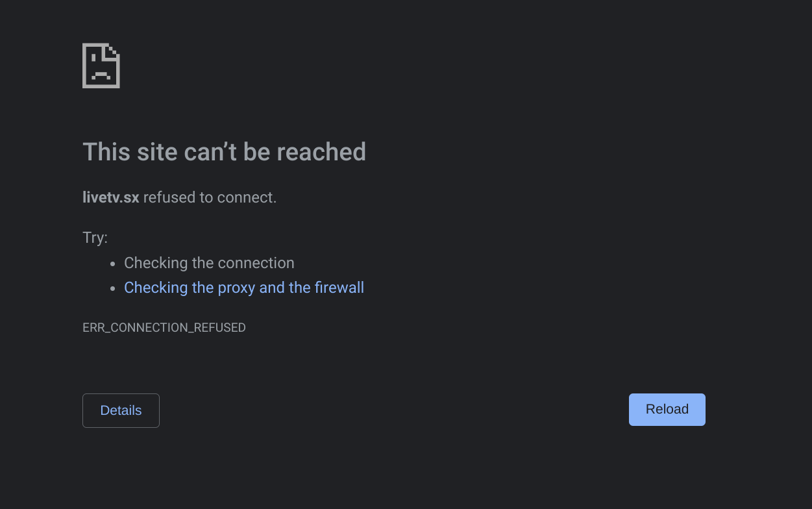Click the bullet before 'Checking the connection'
812x509 pixels.
(x=112, y=264)
